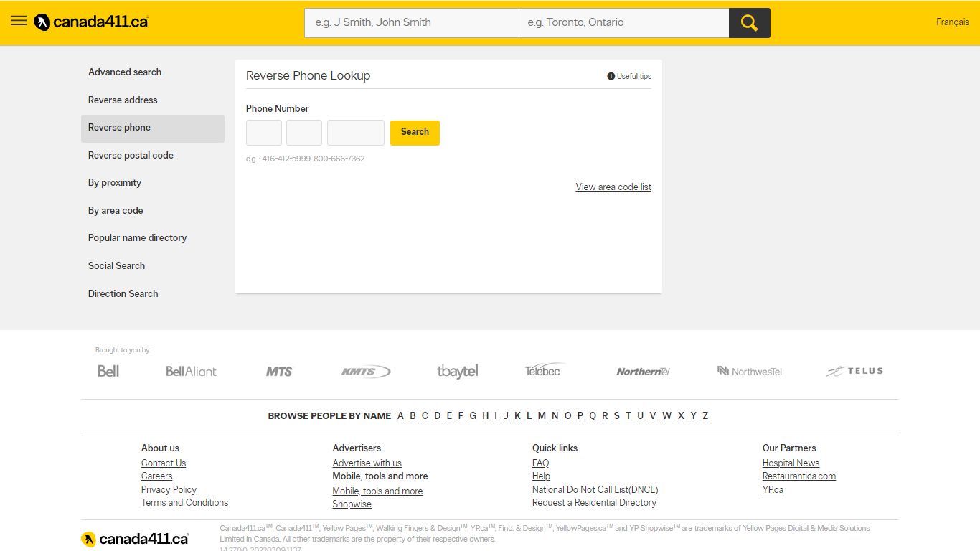Open YP.ca partner link
Image resolution: width=980 pixels, height=551 pixels.
[773, 490]
